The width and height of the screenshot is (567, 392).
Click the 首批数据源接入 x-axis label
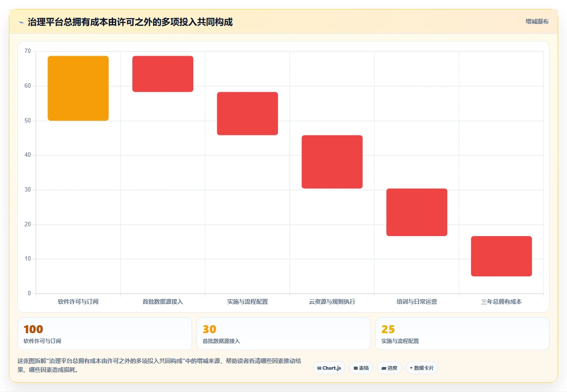163,302
